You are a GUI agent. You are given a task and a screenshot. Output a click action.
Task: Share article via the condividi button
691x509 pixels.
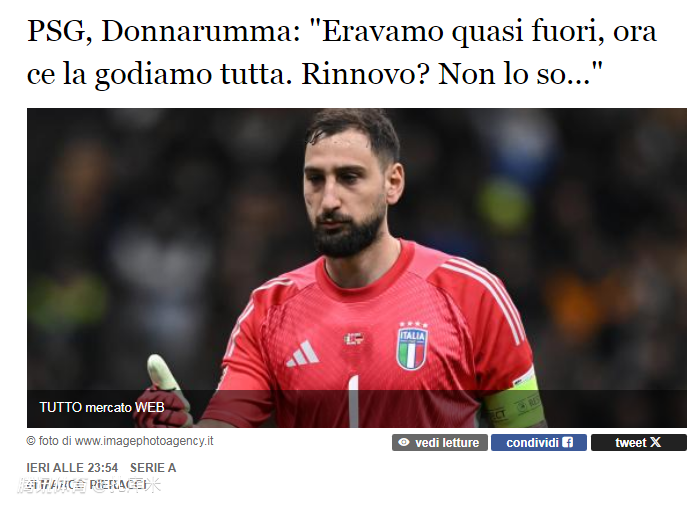coord(539,442)
